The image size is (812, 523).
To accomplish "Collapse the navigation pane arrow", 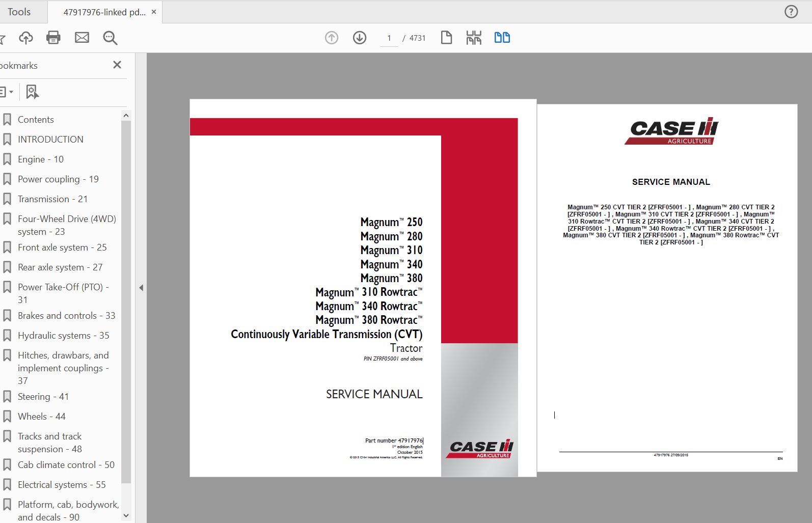I will pyautogui.click(x=141, y=288).
